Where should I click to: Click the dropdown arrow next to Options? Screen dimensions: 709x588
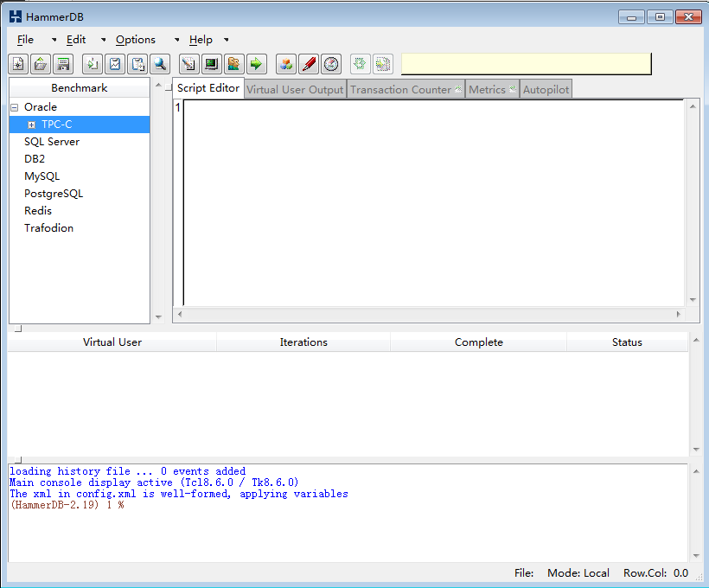pos(176,40)
